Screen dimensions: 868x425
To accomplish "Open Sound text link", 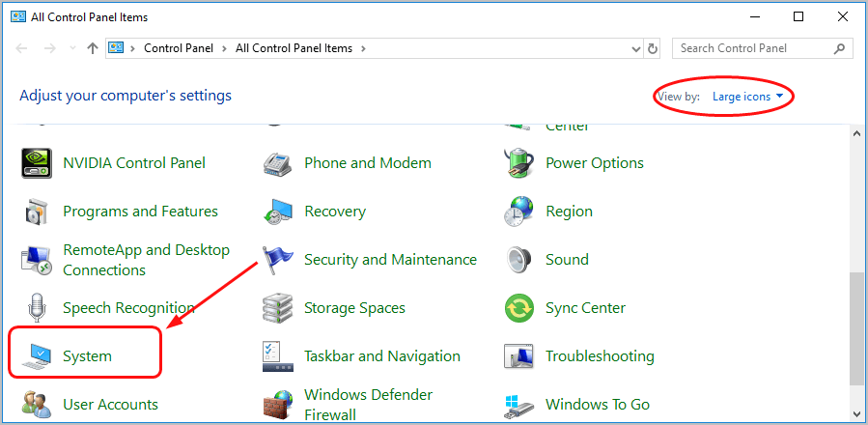I will (x=567, y=260).
